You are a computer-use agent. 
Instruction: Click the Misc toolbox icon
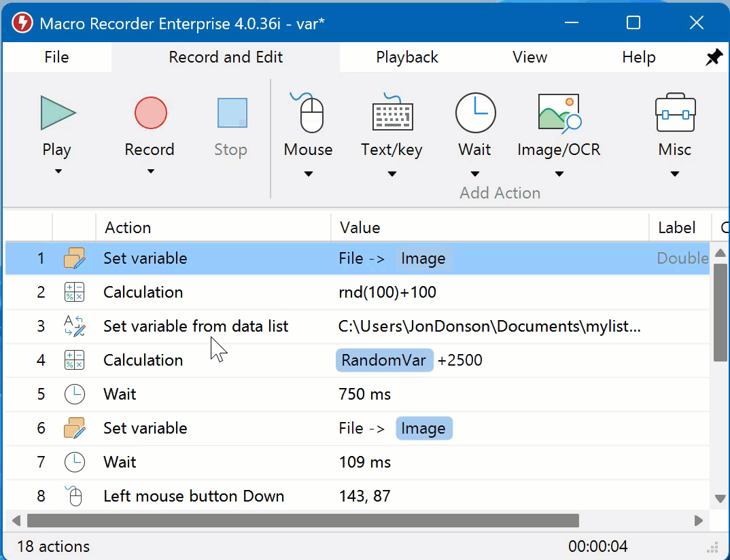(x=674, y=113)
